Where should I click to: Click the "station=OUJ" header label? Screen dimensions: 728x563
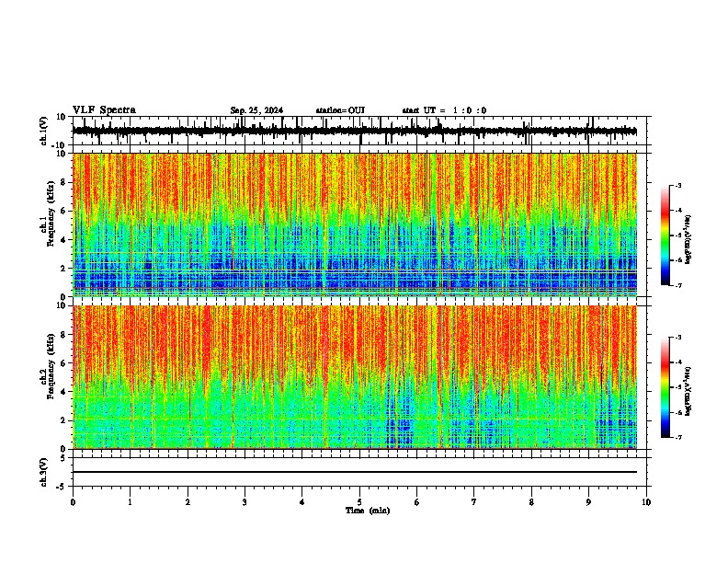coord(340,110)
